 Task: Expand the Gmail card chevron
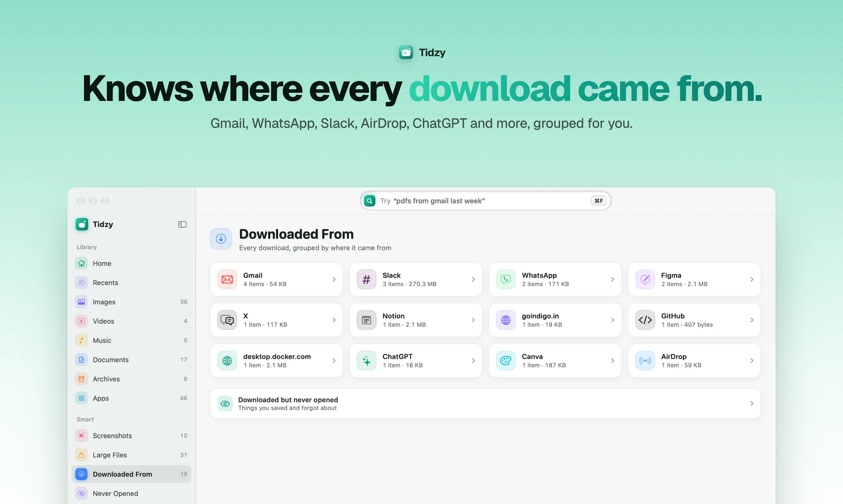pyautogui.click(x=334, y=279)
